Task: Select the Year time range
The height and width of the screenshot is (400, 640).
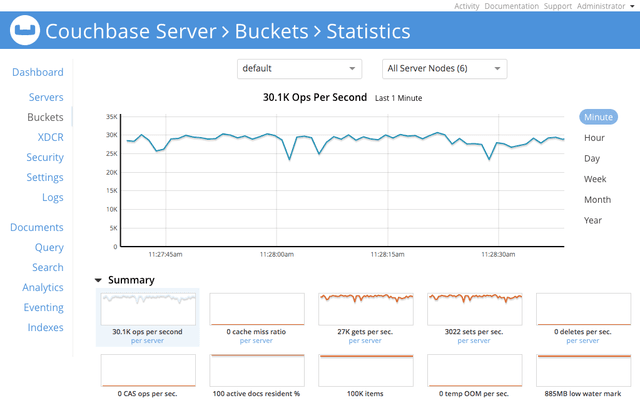Action: tap(593, 220)
